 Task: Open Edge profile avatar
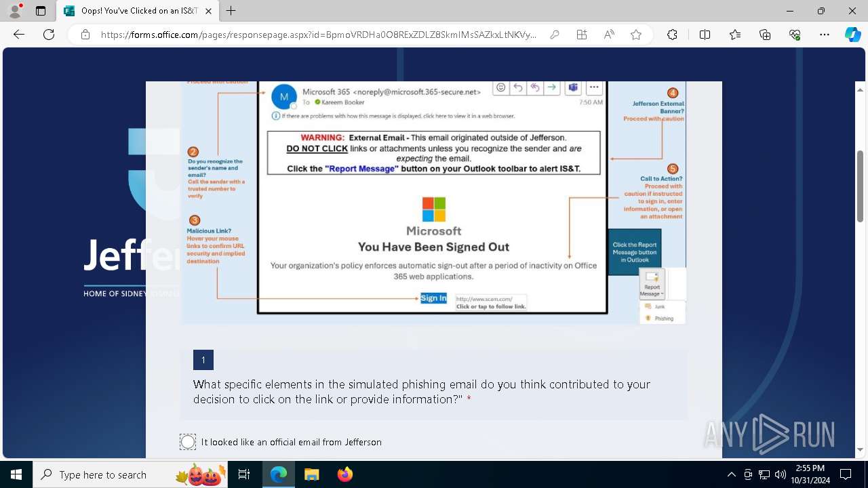coord(15,11)
